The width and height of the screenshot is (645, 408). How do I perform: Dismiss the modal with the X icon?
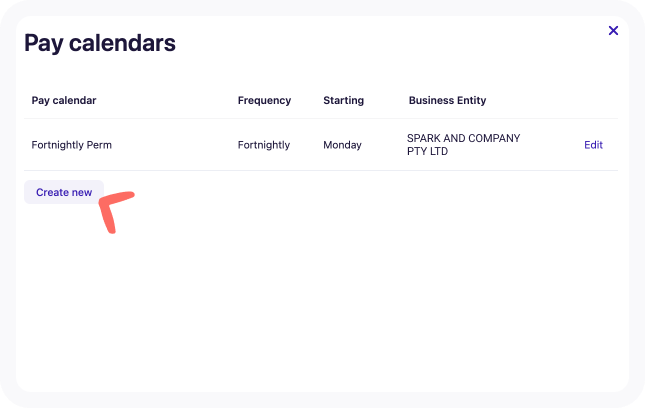tap(613, 30)
